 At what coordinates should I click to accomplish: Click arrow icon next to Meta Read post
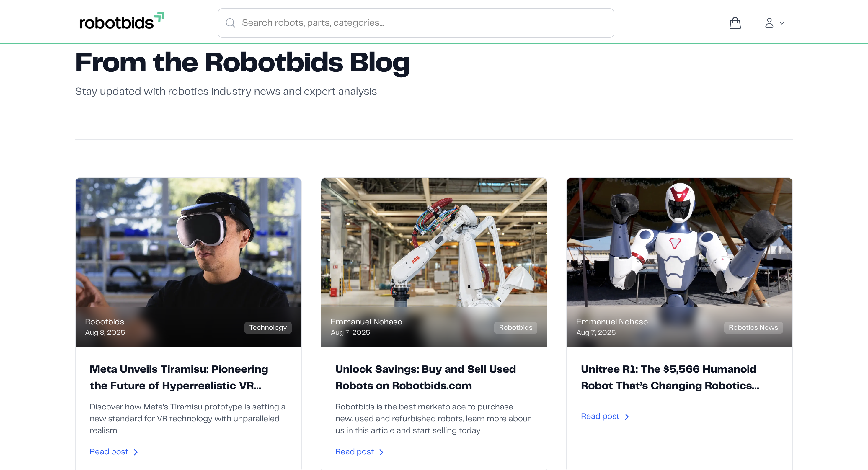(136, 452)
